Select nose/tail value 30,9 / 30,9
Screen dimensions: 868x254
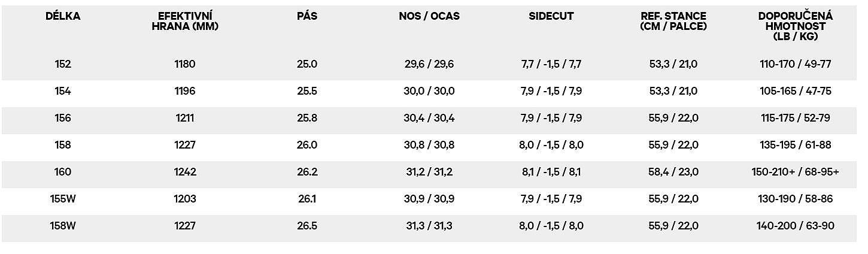click(429, 199)
